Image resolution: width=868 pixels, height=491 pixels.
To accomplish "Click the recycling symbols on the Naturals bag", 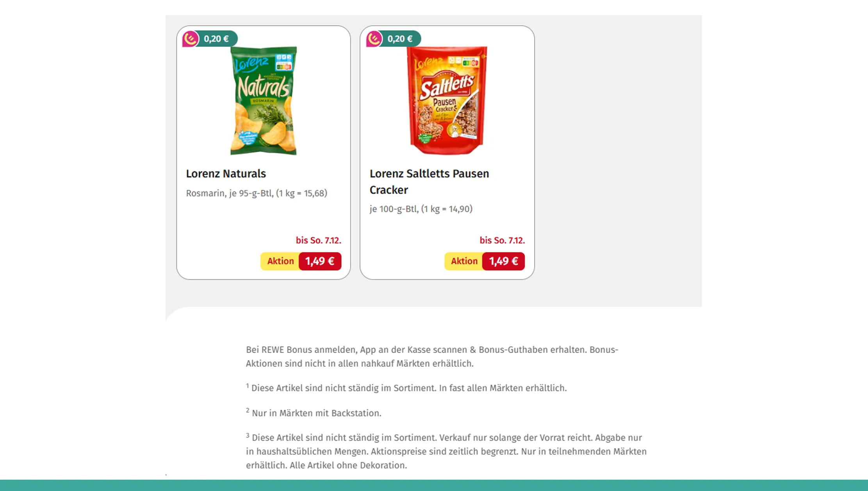I will click(284, 56).
